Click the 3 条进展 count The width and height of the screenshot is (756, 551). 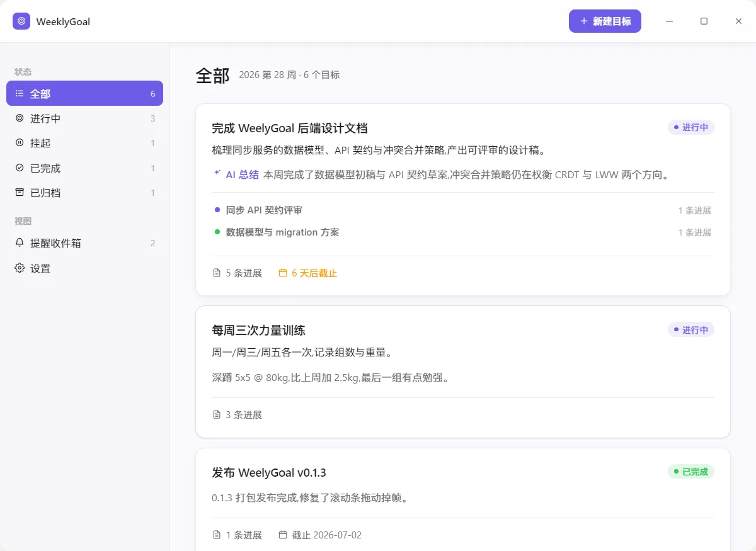coord(244,415)
